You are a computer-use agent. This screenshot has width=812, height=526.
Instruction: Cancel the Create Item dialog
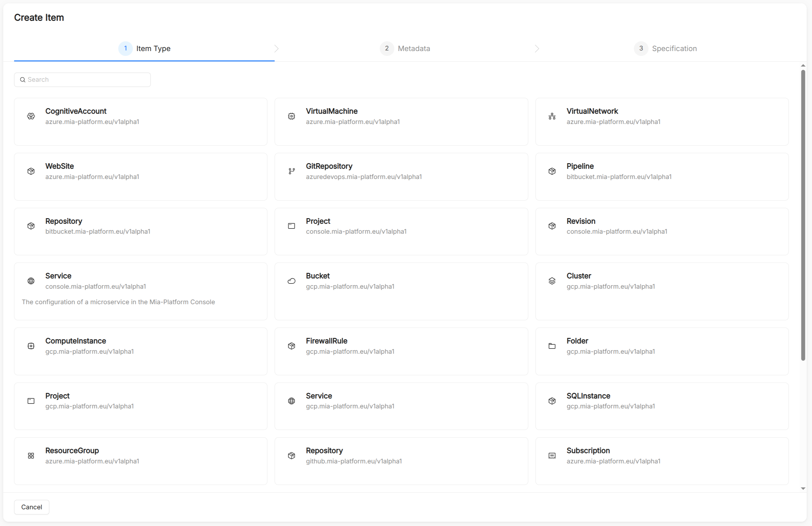32,507
